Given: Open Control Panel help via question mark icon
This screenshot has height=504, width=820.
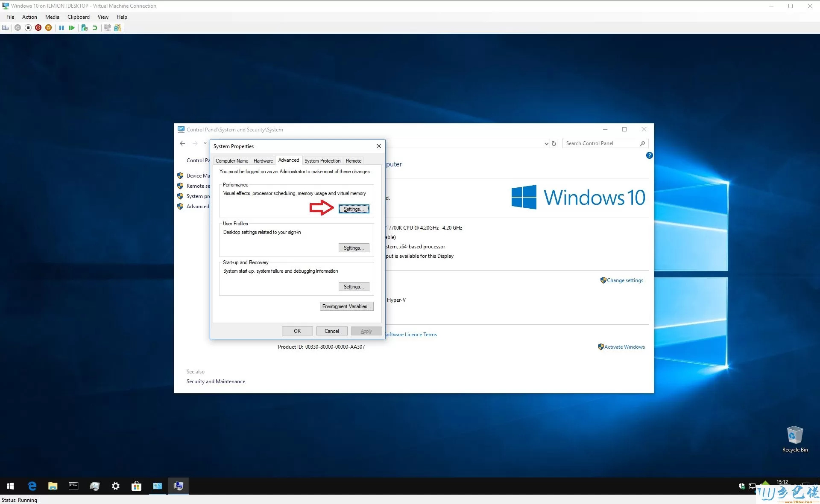Looking at the screenshot, I should [x=649, y=155].
